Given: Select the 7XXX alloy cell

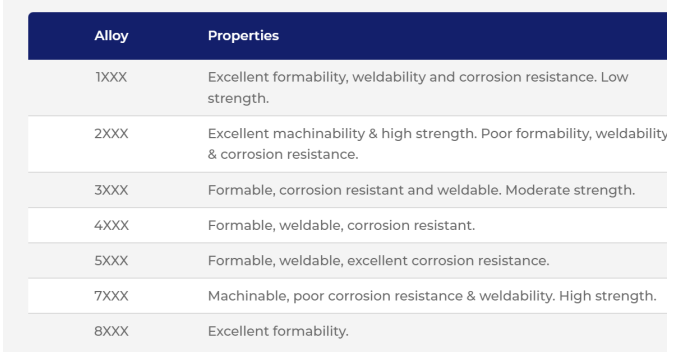Looking at the screenshot, I should tap(111, 296).
